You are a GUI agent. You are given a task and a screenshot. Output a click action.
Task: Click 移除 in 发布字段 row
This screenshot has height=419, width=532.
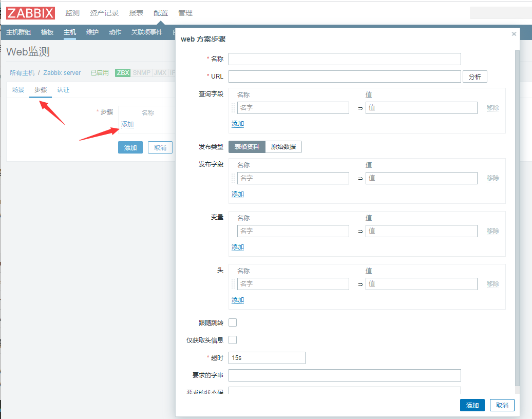pyautogui.click(x=492, y=178)
